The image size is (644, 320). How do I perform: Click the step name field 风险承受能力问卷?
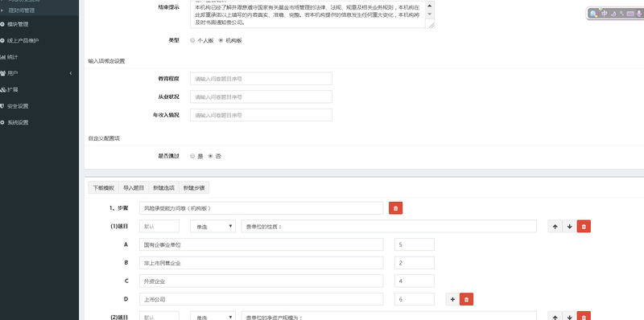[x=261, y=208]
